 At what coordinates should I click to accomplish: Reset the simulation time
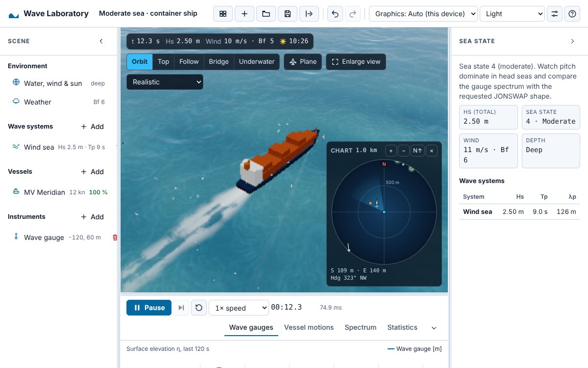click(x=198, y=308)
